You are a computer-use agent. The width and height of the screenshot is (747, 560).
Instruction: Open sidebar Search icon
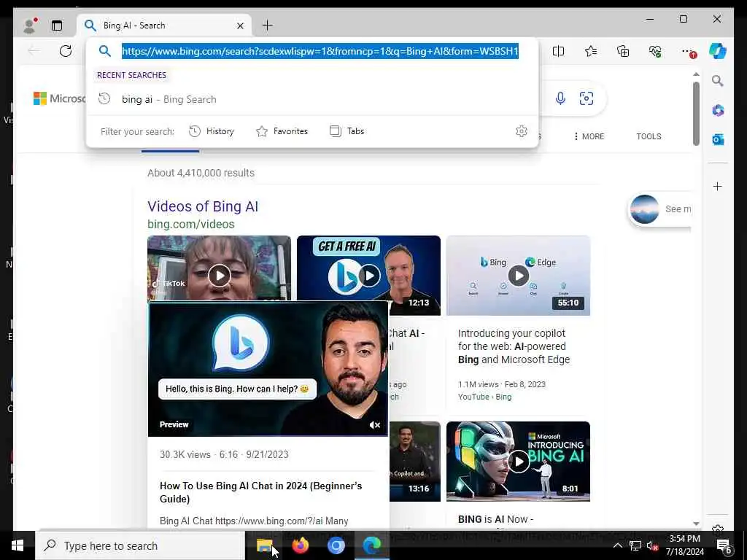pyautogui.click(x=718, y=81)
